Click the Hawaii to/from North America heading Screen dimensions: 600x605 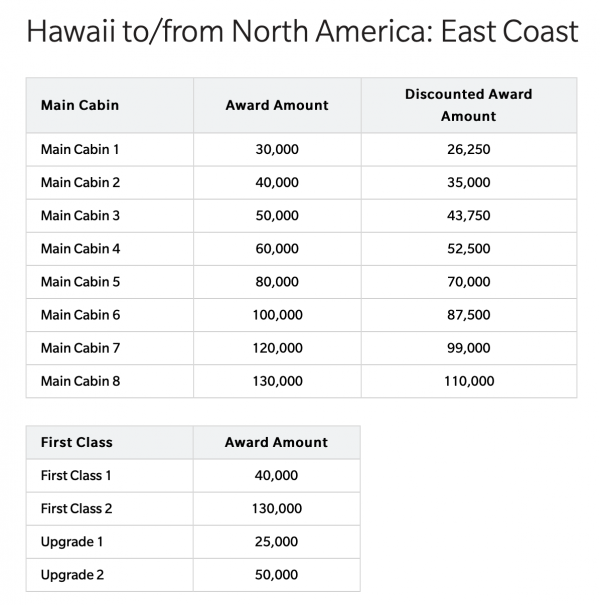pyautogui.click(x=301, y=32)
